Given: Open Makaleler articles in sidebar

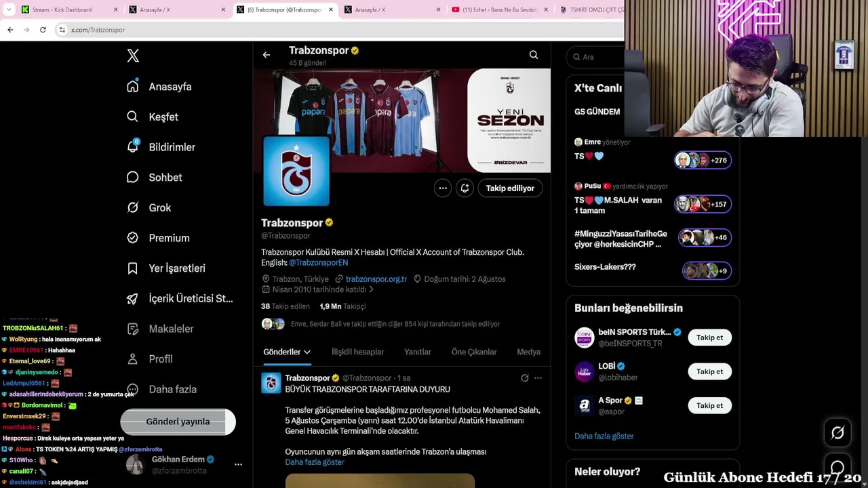Looking at the screenshot, I should coord(133,329).
